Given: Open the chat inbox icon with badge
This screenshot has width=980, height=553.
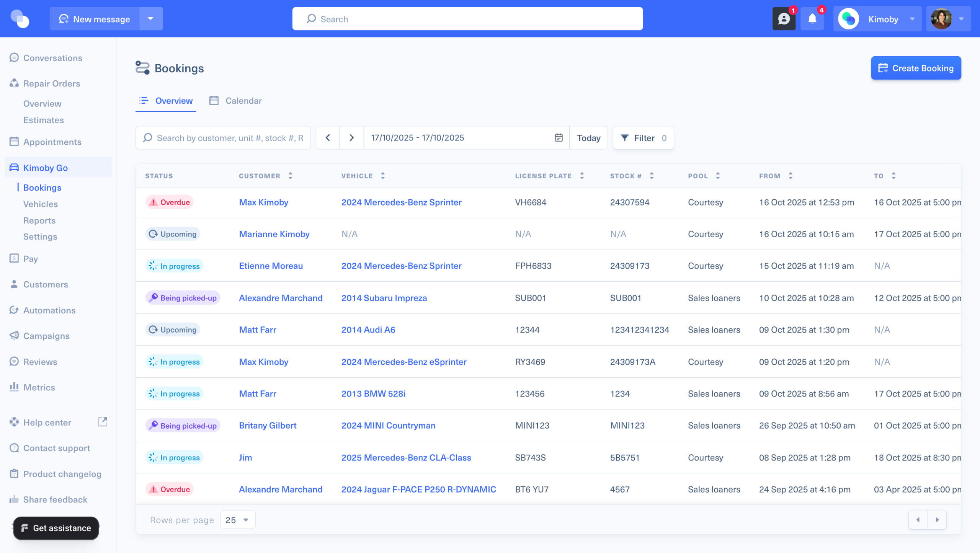Looking at the screenshot, I should (784, 19).
